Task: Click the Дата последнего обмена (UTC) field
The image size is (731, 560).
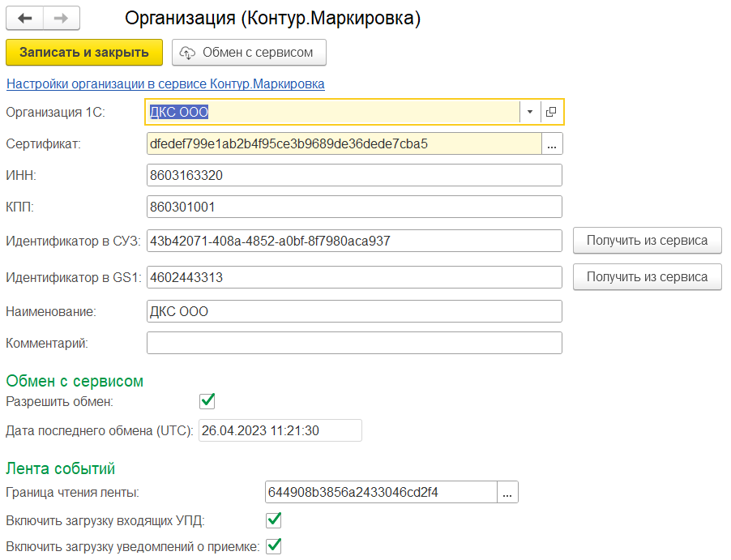Action: tap(280, 430)
